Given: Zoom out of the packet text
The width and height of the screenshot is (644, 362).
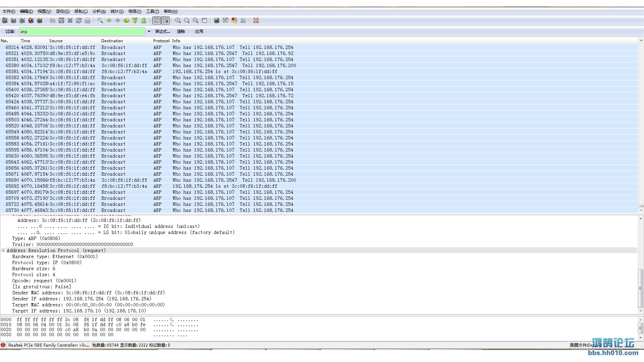Looking at the screenshot, I should click(187, 20).
